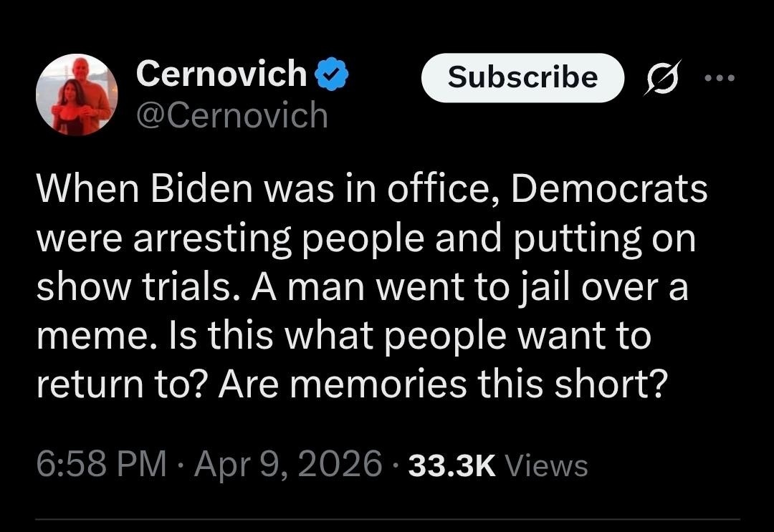Screen dimensions: 774x532
Task: Click the sentence "Are memories this short?"
Action: (x=443, y=385)
